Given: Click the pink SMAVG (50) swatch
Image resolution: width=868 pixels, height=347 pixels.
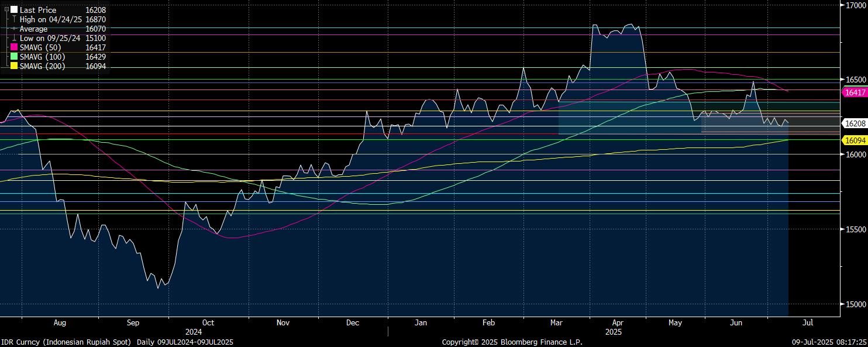Looking at the screenshot, I should coord(14,47).
